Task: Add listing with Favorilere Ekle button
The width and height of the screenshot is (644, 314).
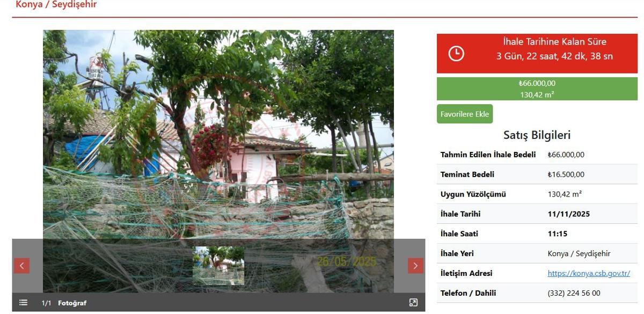Action: click(x=465, y=114)
